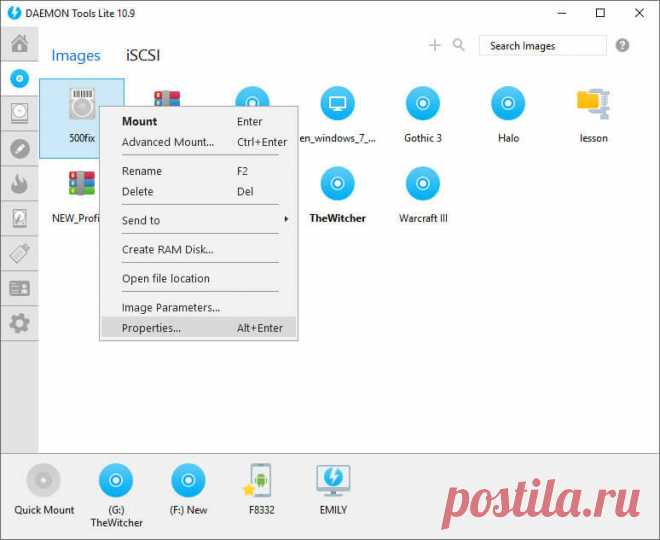Choose Image Parameters... menu entry

coord(199,308)
